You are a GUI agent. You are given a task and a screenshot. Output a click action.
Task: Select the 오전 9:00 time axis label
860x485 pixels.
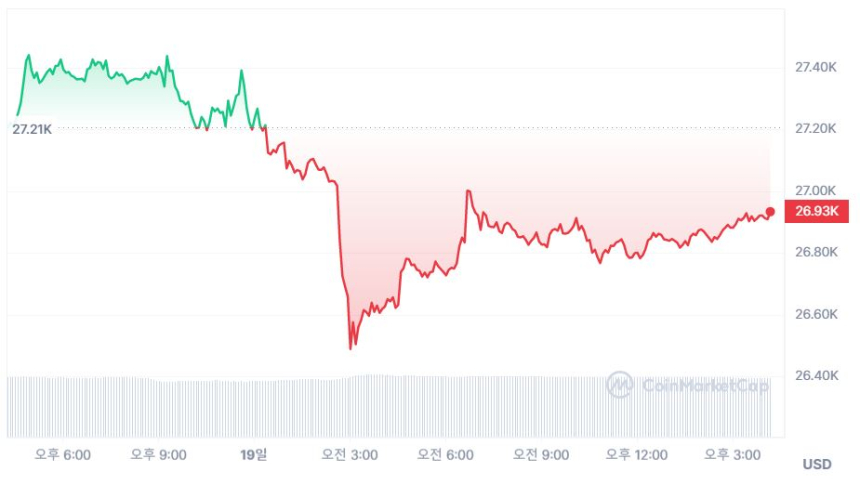click(540, 455)
